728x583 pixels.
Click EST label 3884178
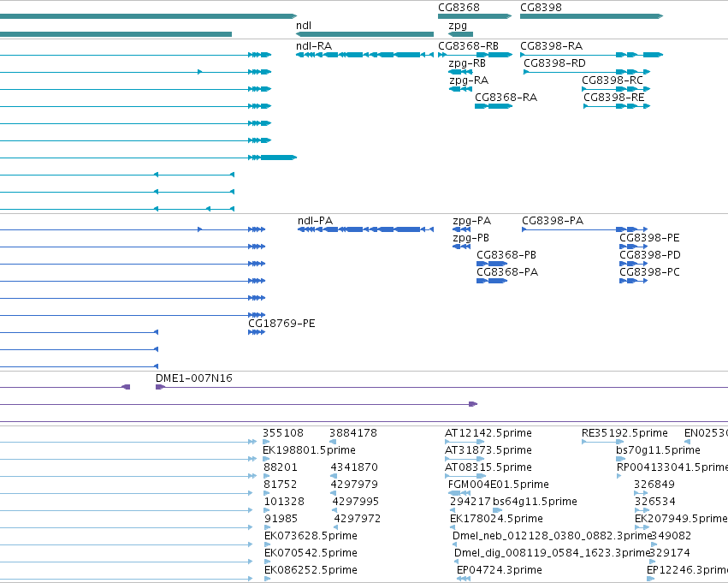[353, 433]
